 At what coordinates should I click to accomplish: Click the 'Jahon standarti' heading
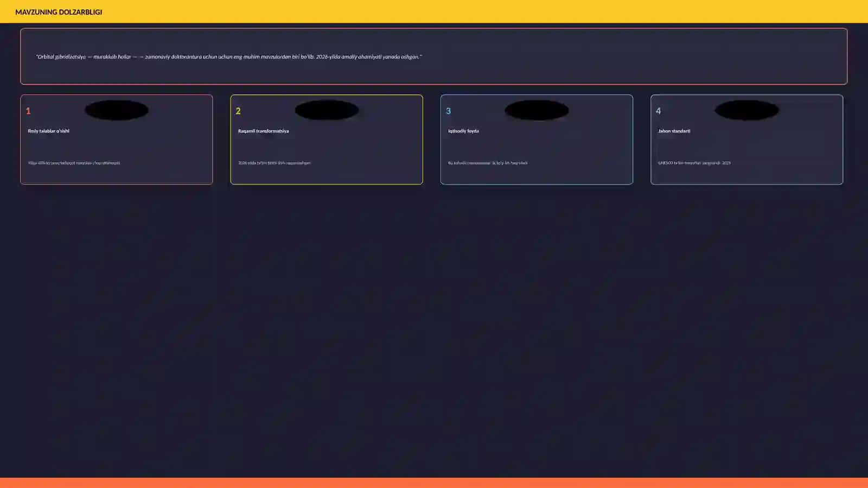674,131
